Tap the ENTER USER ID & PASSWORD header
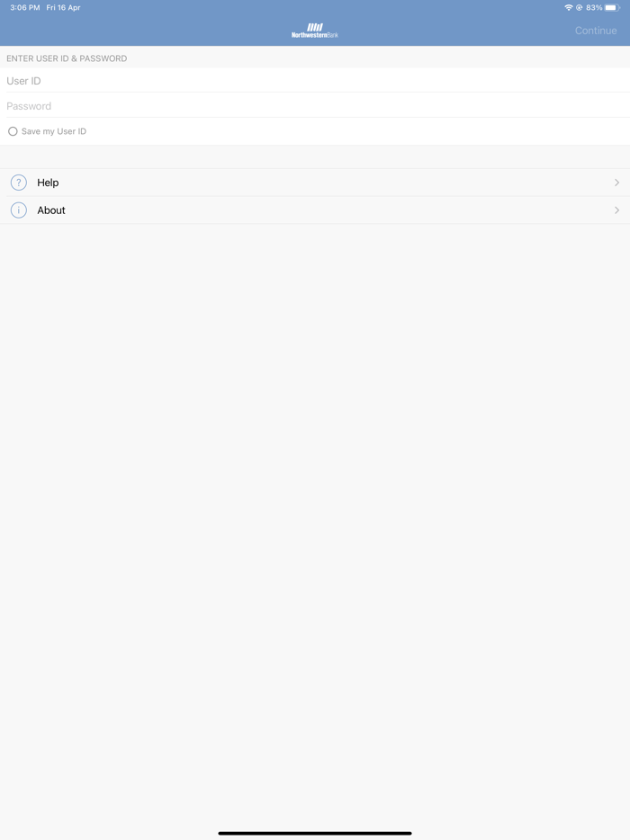 click(67, 58)
